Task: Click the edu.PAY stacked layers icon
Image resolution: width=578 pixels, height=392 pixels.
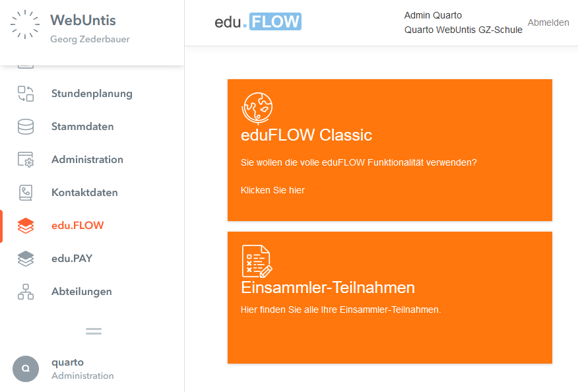Action: (26, 259)
